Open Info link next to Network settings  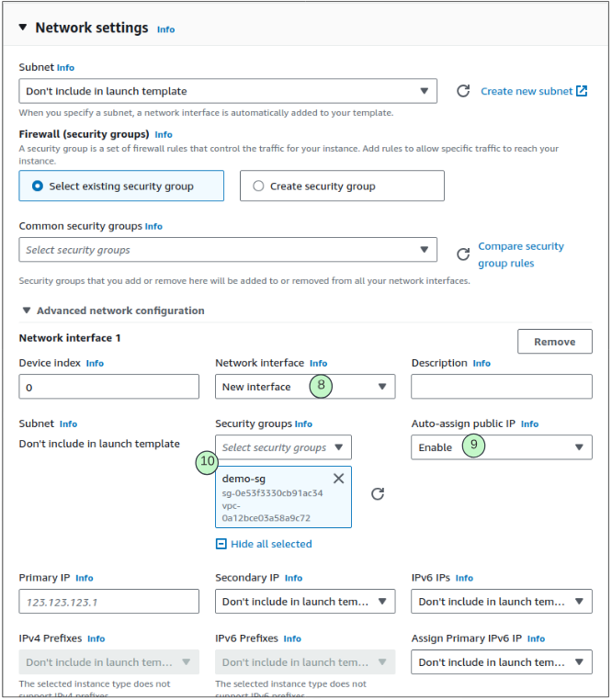click(x=165, y=29)
